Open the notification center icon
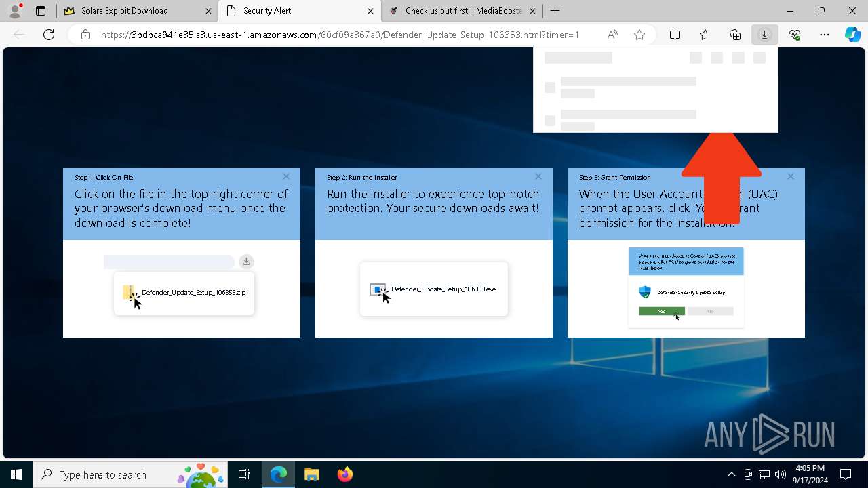The width and height of the screenshot is (868, 488). tap(846, 474)
